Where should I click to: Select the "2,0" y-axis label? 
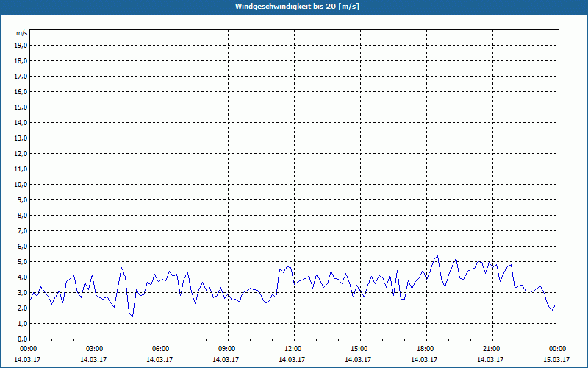click(22, 308)
